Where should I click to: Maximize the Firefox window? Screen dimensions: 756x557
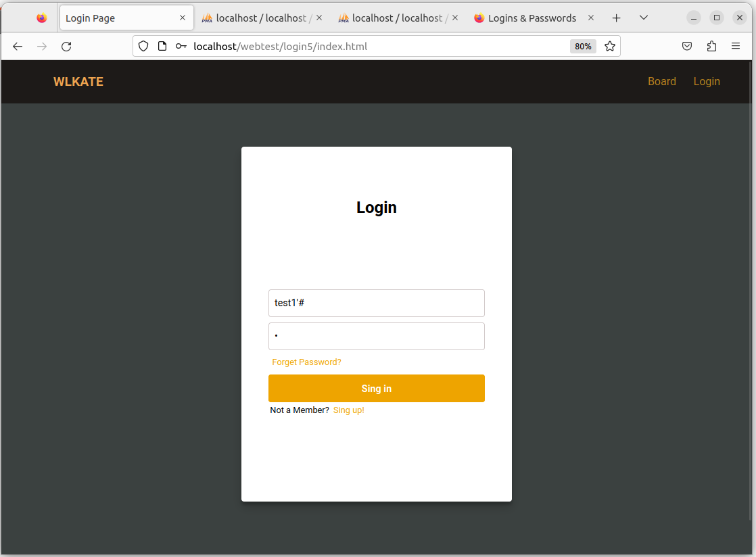717,18
